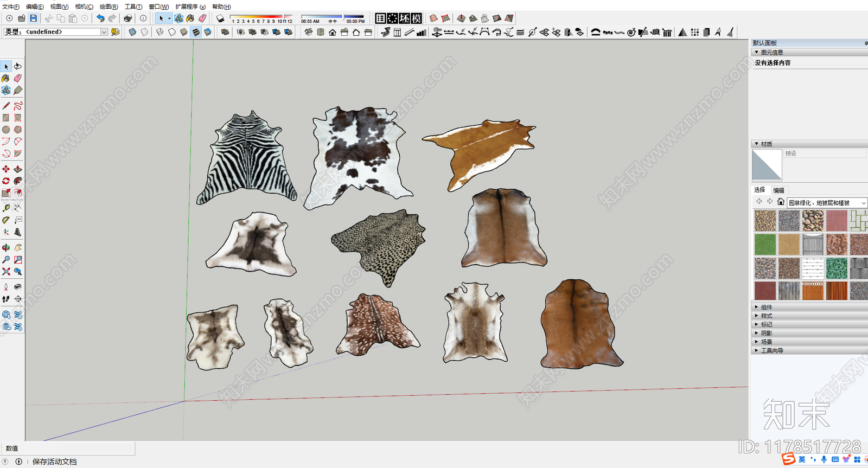868x468 pixels.
Task: Pick the Eraser tool in left toolbar
Action: point(18,78)
